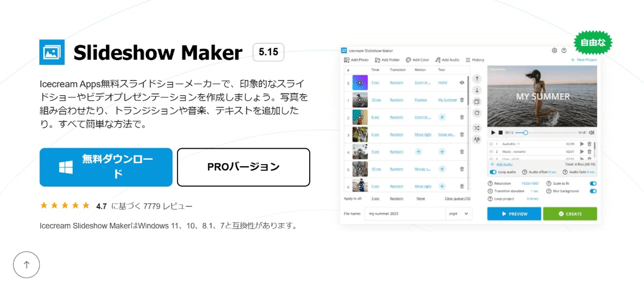644x288 pixels.
Task: Click the Slideshow Maker logo icon
Action: tap(52, 52)
